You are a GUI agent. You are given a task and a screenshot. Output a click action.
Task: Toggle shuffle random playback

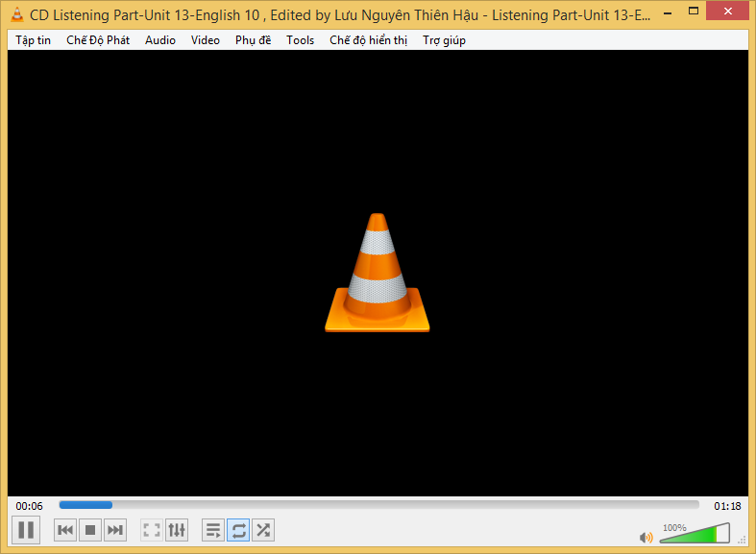[x=263, y=530]
